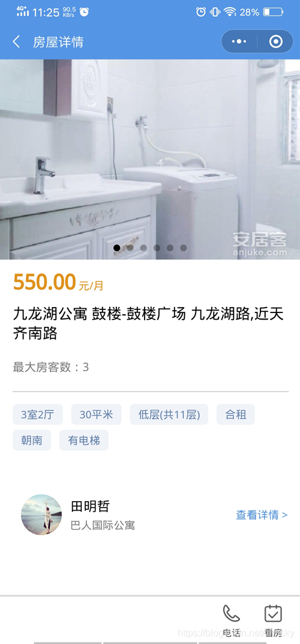Tap the 合租 tag

[236, 415]
